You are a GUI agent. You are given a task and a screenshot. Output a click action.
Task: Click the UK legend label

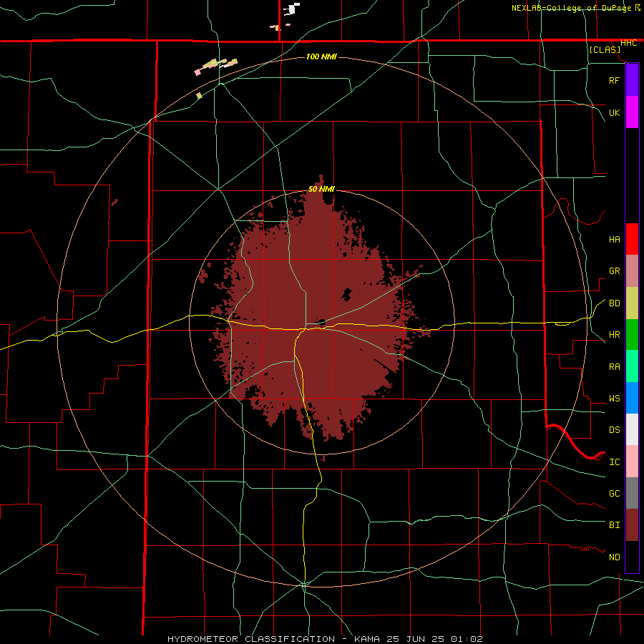(614, 112)
